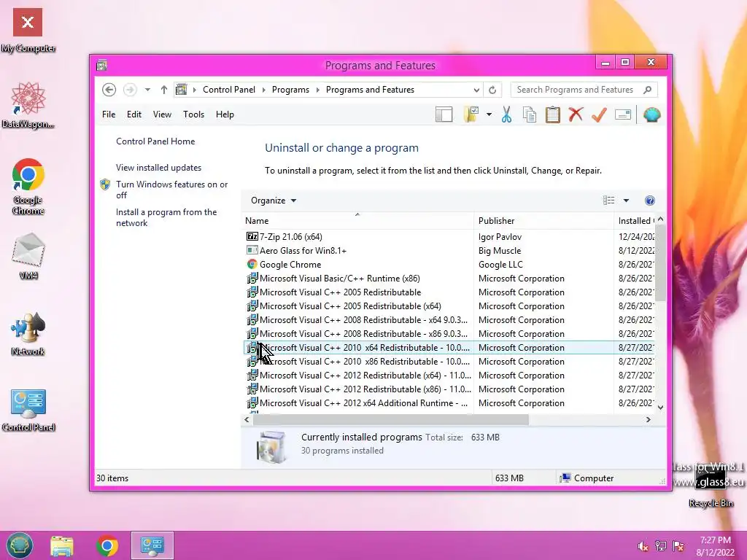Open the File menu
Screen dimensions: 747x560
(109, 114)
